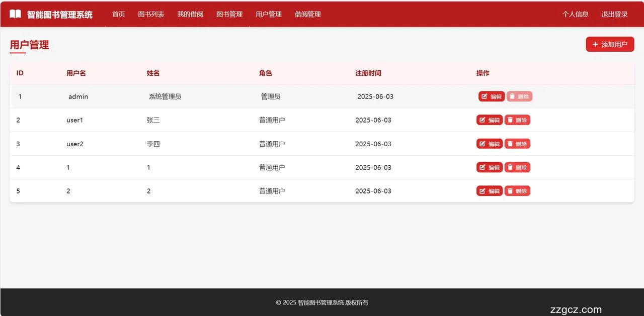The image size is (644, 316).
Task: Click the plus icon inside the 添加用户 button
Action: (595, 44)
